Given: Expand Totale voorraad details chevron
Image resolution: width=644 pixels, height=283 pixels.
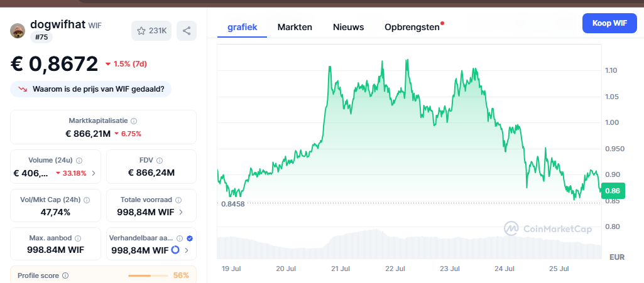Looking at the screenshot, I should pos(182,212).
